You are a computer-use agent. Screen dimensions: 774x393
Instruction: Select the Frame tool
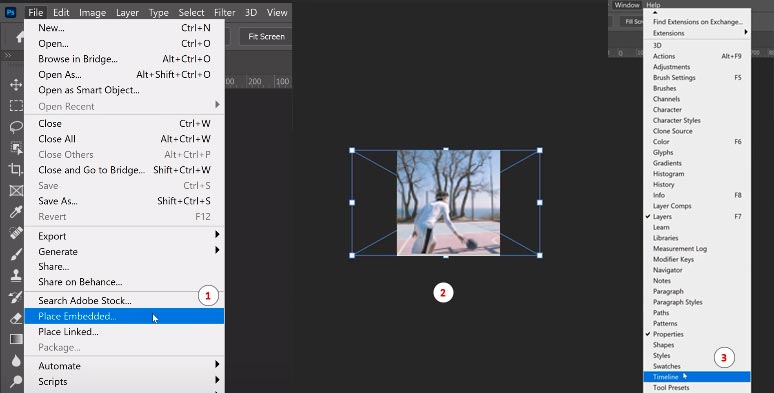pyautogui.click(x=16, y=191)
